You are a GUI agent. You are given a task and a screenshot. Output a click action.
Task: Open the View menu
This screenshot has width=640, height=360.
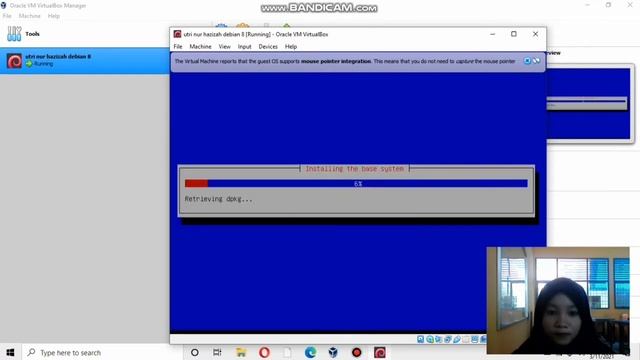(224, 47)
